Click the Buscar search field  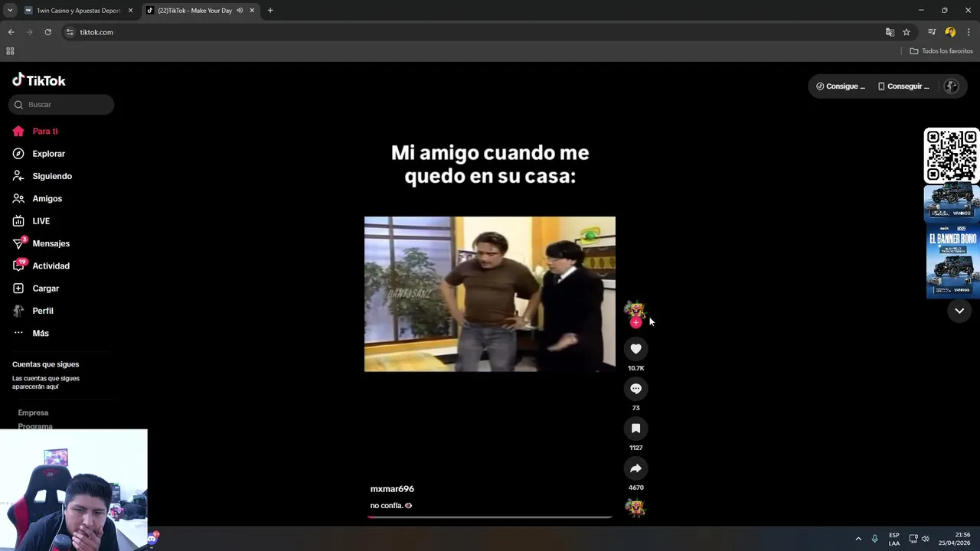[61, 104]
